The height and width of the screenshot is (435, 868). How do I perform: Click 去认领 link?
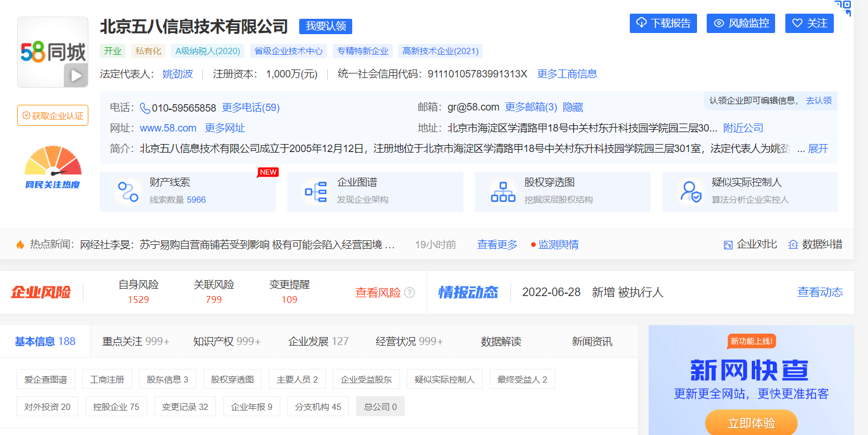819,101
